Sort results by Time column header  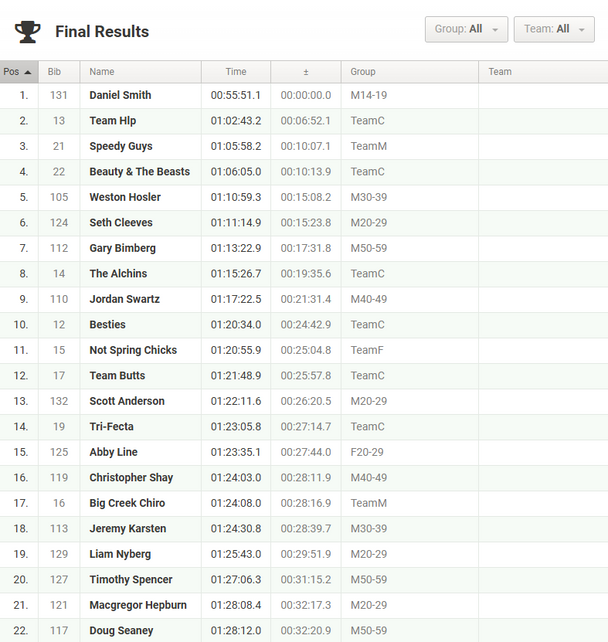tap(236, 72)
